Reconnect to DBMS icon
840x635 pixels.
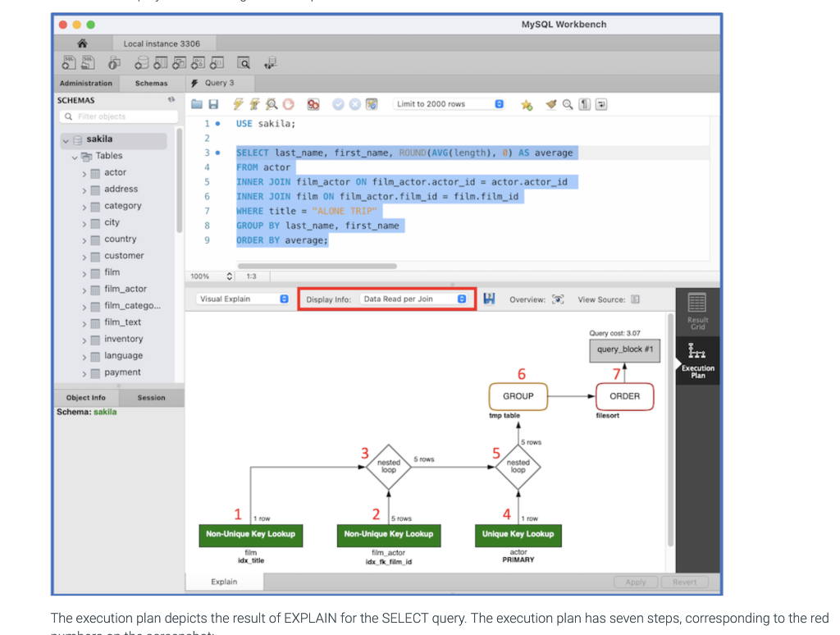271,62
